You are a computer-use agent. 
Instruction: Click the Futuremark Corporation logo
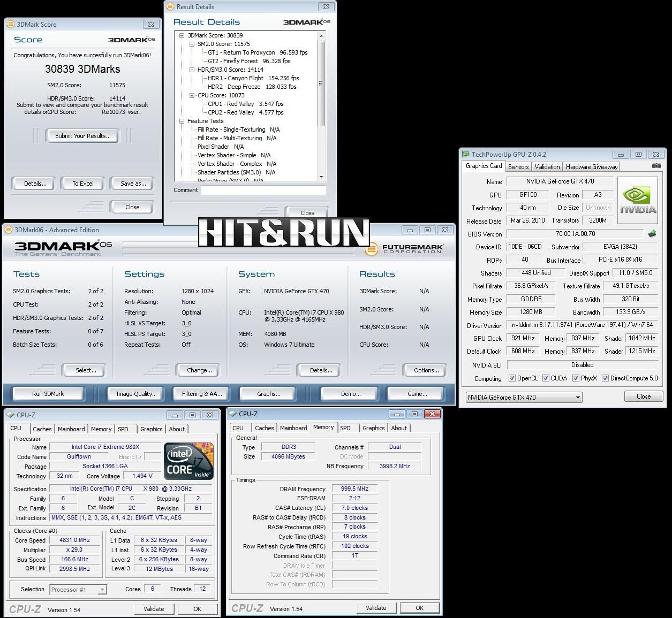pos(405,249)
